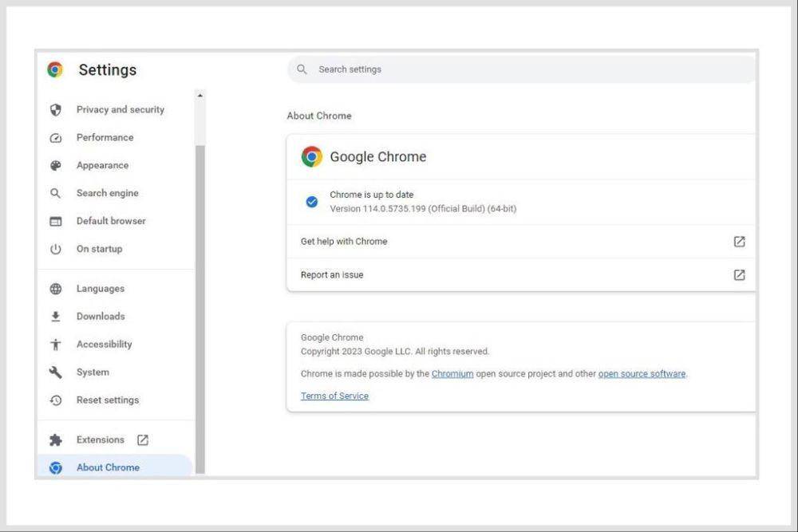Click the sidebar scrollbar thumb
This screenshot has height=532, width=798.
coord(200,309)
